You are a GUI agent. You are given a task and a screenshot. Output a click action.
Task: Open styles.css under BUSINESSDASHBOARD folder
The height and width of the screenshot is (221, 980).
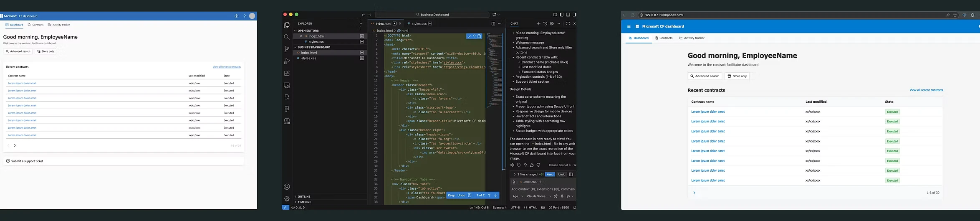pyautogui.click(x=330, y=58)
